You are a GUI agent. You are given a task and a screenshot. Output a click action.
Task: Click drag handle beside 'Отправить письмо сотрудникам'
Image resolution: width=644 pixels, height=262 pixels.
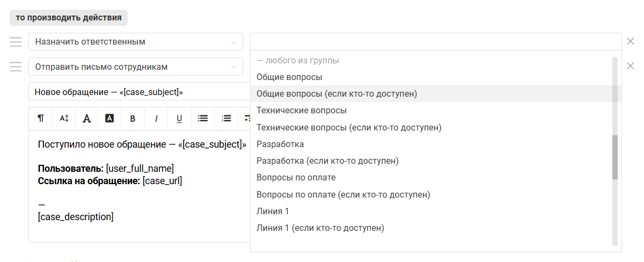(x=16, y=67)
